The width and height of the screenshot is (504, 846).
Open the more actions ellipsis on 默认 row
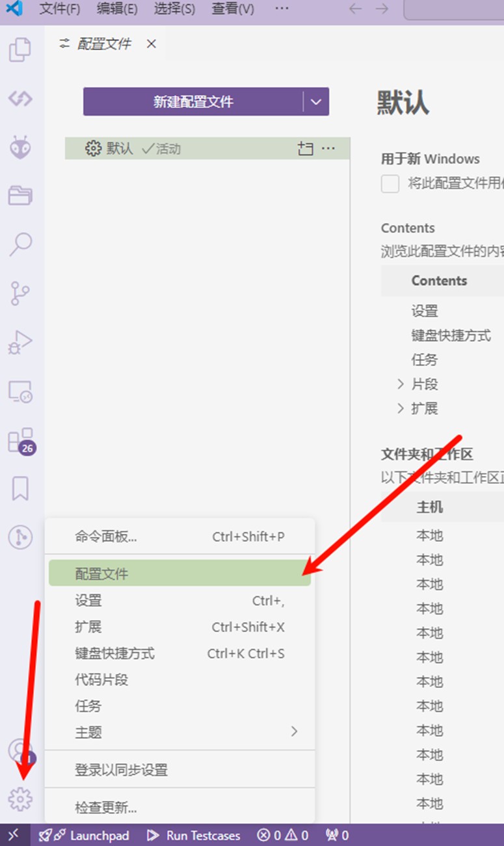(x=328, y=148)
